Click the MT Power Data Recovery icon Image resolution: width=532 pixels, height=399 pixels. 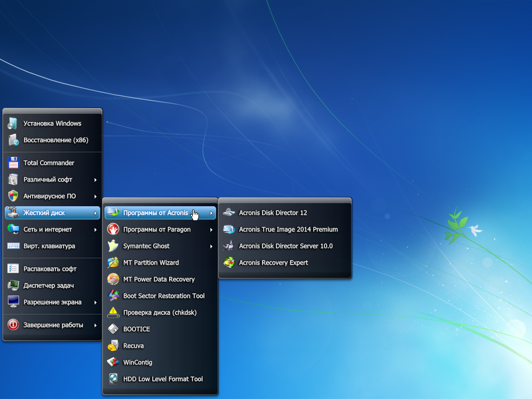[x=113, y=279]
